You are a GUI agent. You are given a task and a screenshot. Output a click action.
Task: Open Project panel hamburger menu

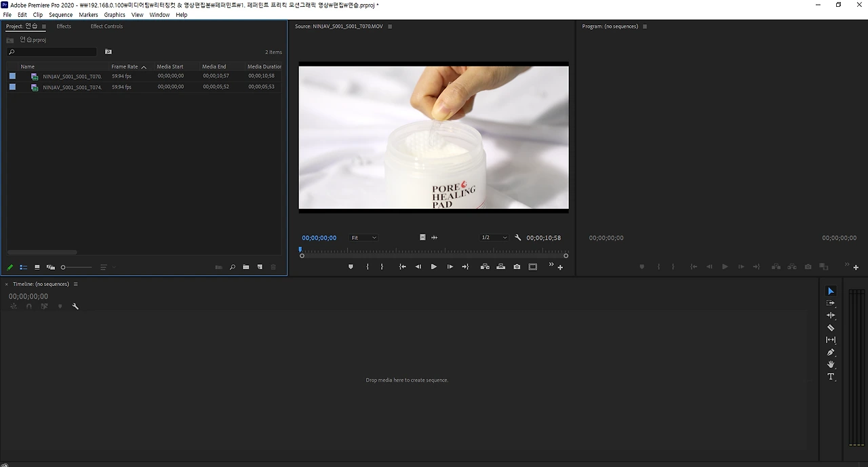point(44,26)
